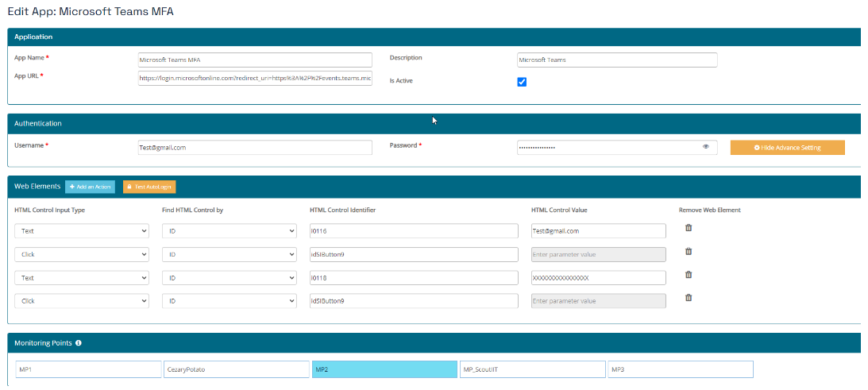Click the Test AutoLogin button
868x390 pixels.
click(x=149, y=187)
